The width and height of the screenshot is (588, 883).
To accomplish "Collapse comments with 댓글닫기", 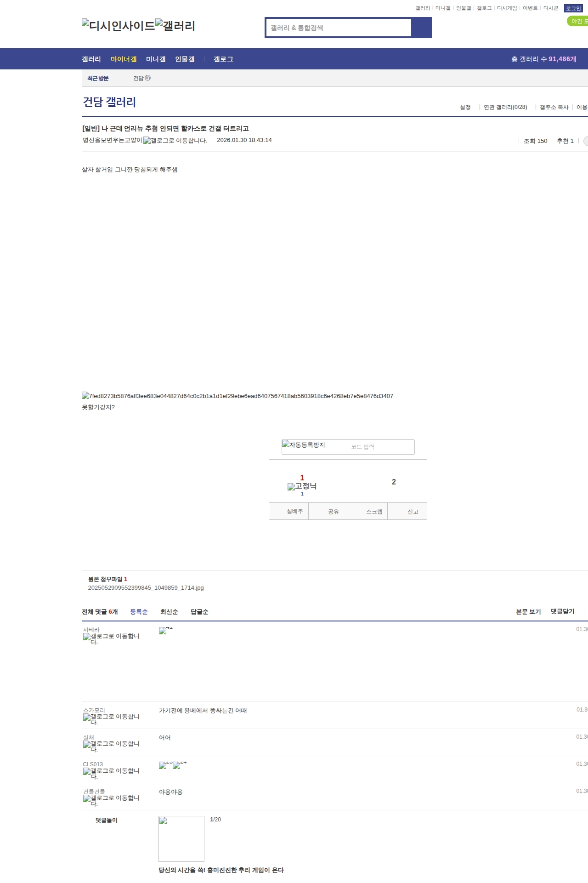I will [x=563, y=611].
